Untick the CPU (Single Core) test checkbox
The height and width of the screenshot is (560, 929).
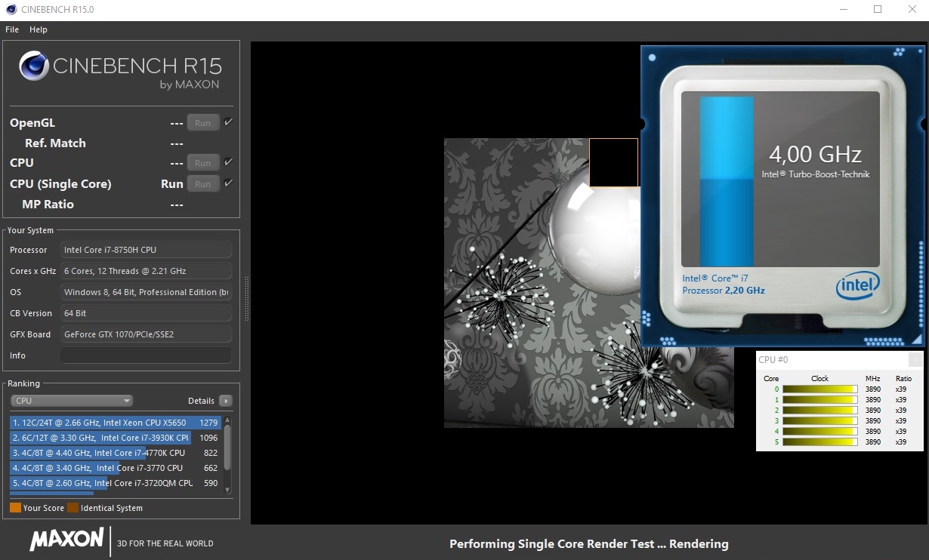(x=229, y=183)
